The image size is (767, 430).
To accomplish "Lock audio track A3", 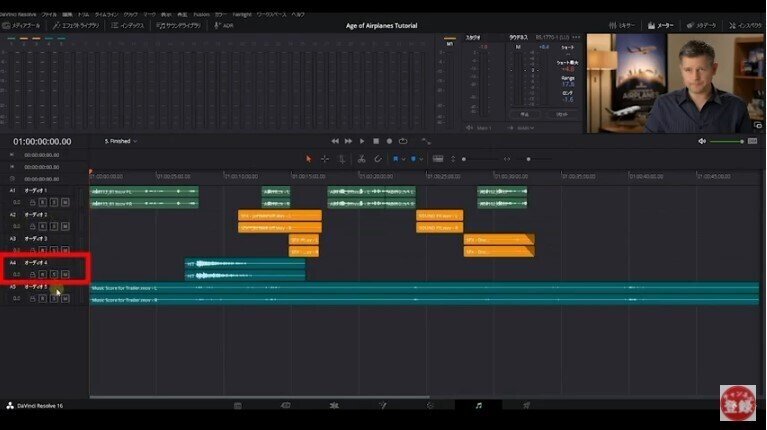I will [x=30, y=250].
